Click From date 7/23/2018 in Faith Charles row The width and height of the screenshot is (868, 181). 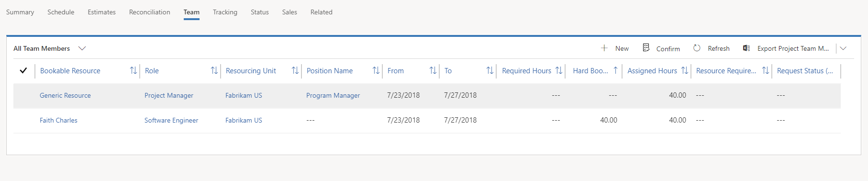coord(403,120)
